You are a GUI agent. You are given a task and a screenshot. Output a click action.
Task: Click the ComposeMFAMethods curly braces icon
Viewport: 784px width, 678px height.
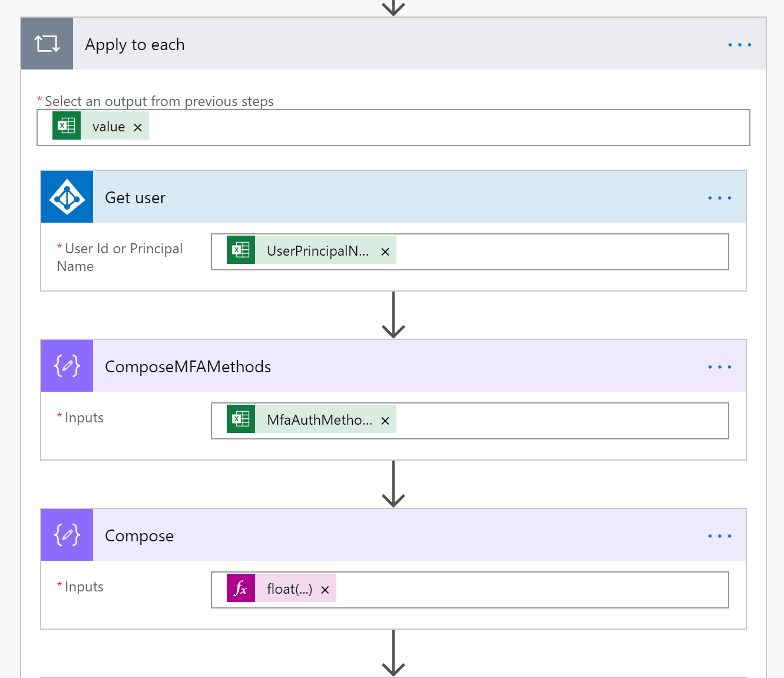coord(67,366)
